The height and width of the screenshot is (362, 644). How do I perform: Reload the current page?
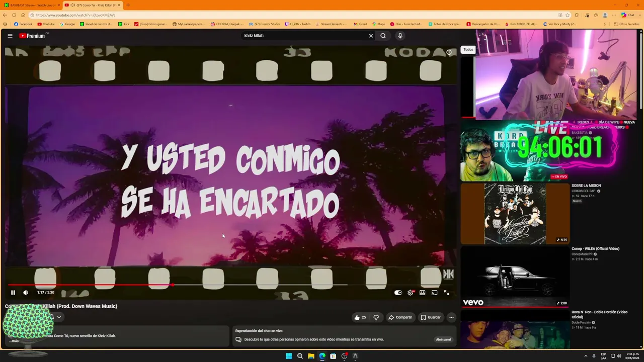[x=14, y=15]
